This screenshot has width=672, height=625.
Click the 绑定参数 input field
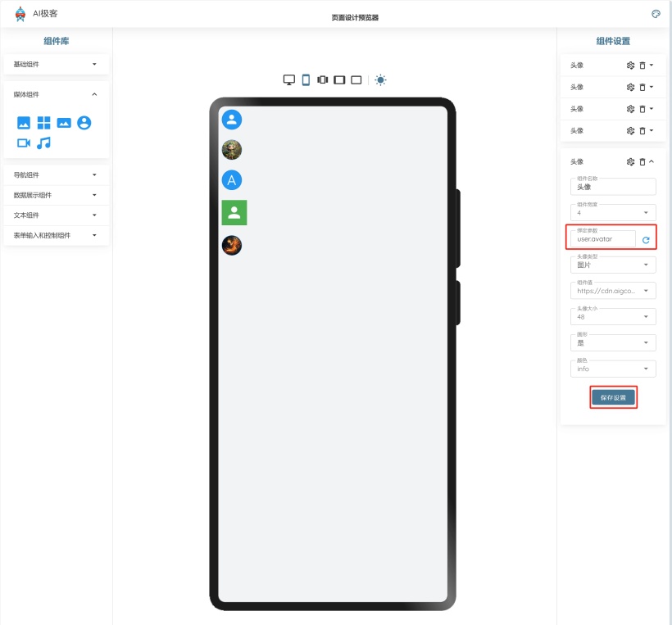[603, 239]
